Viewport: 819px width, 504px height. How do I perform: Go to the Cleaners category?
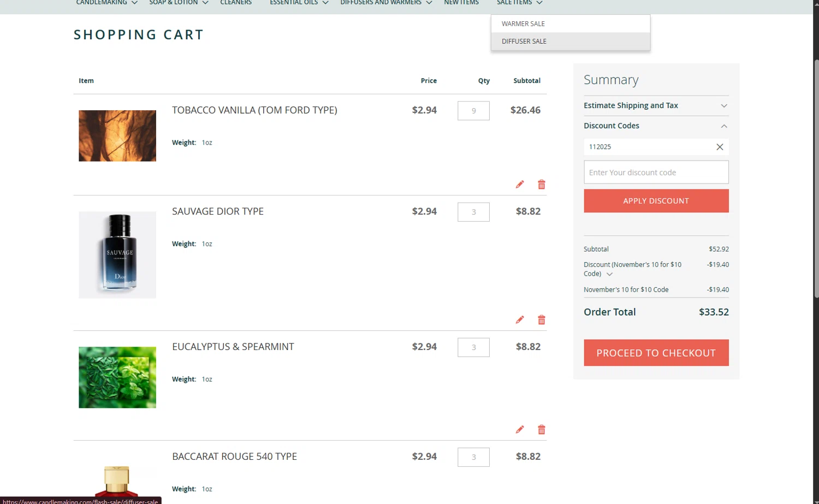tap(236, 3)
